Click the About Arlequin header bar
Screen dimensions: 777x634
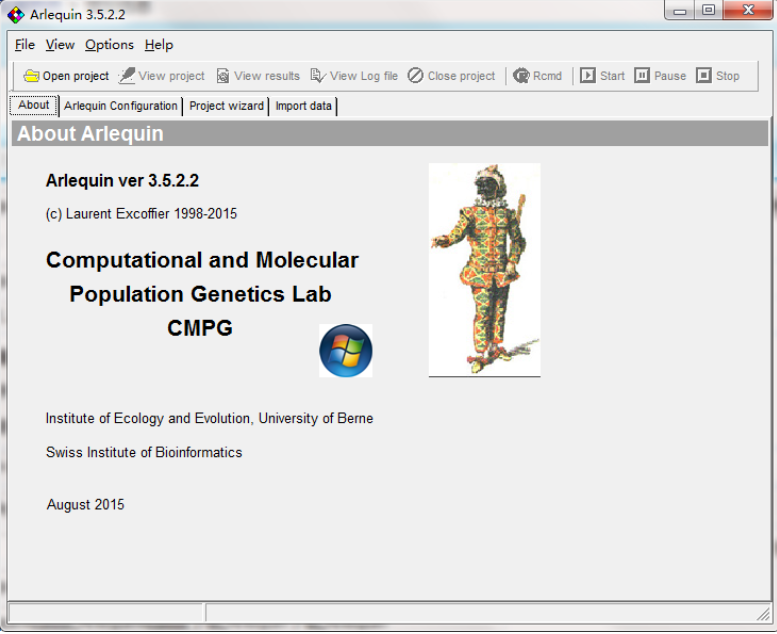click(390, 133)
